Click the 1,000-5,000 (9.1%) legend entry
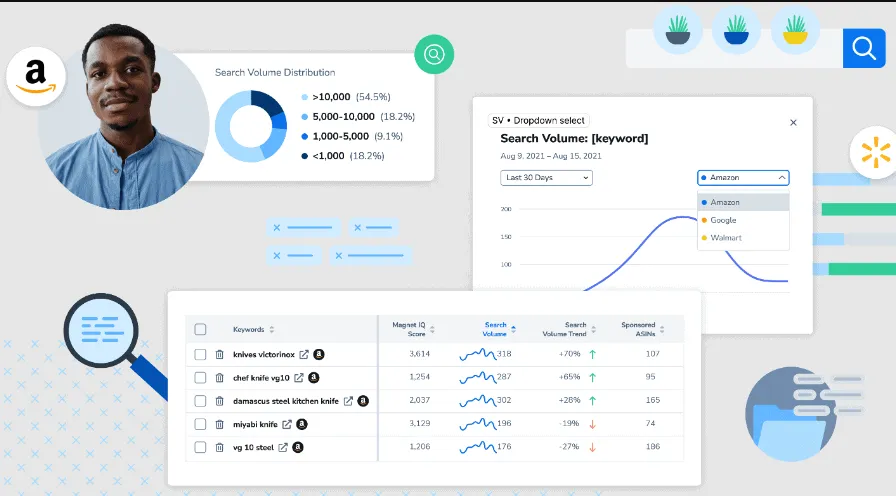Screen dimensions: 896x496 point(352,136)
